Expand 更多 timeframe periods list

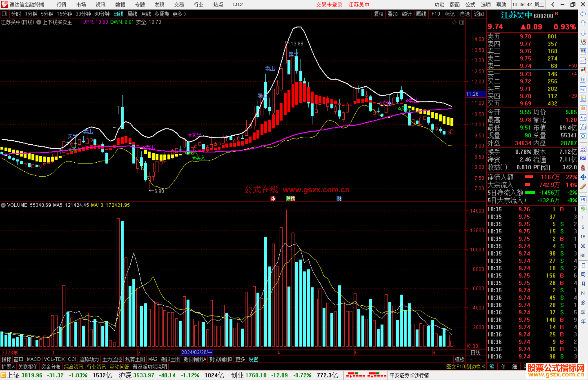179,14
